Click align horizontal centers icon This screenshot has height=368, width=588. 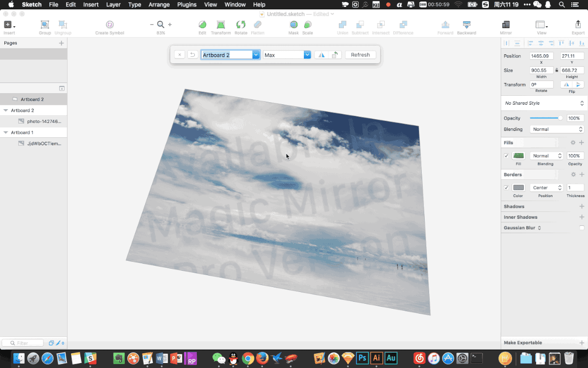[x=541, y=43]
